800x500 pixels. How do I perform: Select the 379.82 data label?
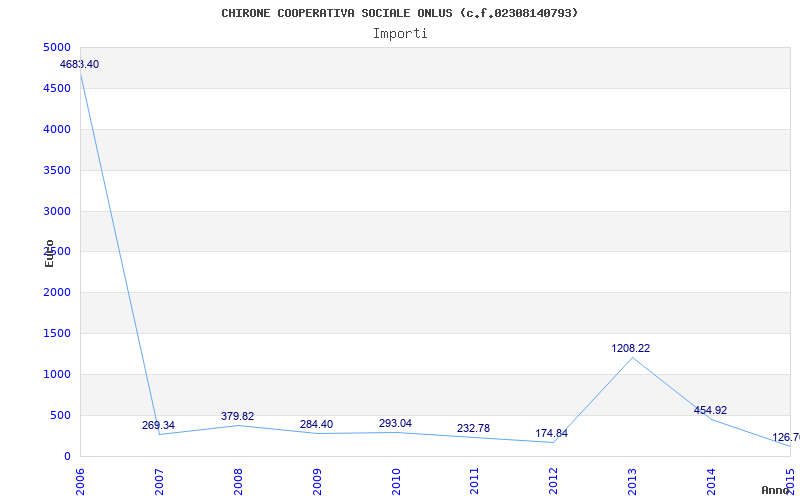237,416
